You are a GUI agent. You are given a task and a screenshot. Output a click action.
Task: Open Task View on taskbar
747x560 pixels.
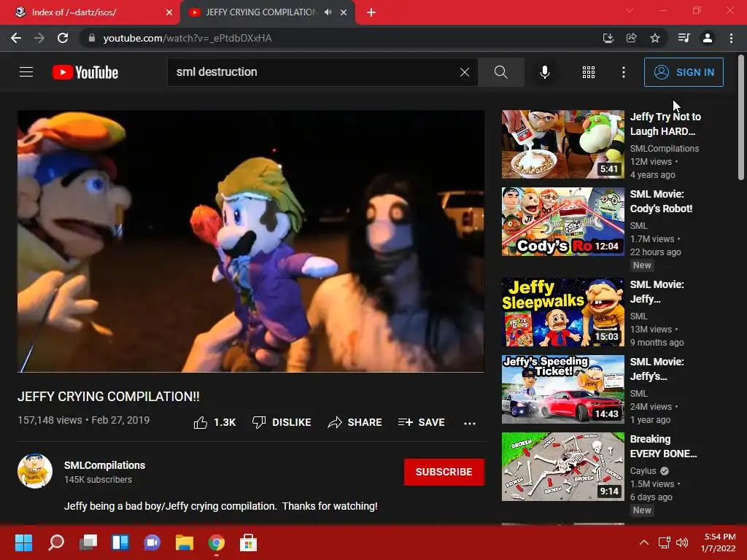click(x=88, y=542)
